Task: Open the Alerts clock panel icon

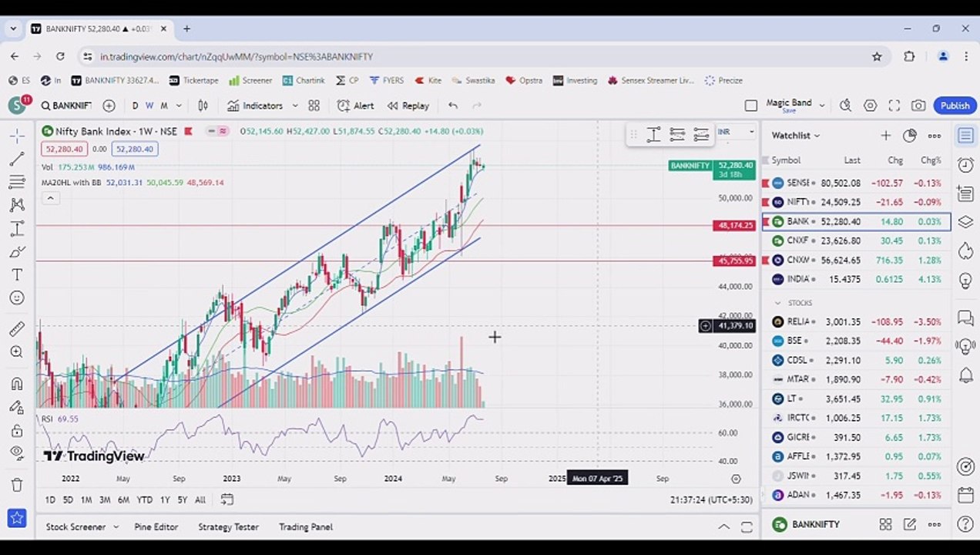Action: (x=965, y=165)
